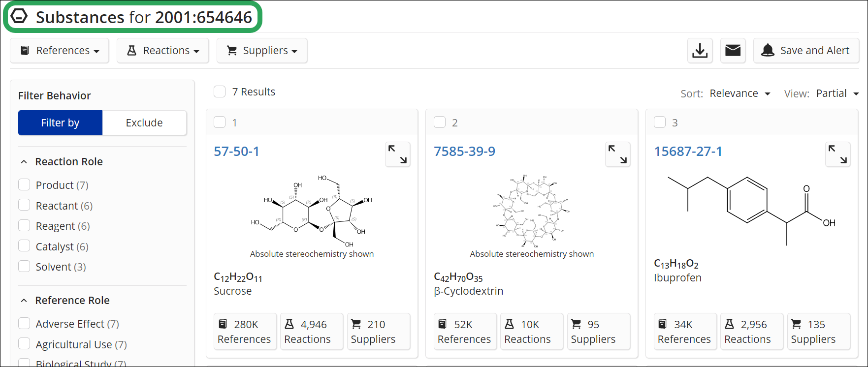The height and width of the screenshot is (367, 868).
Task: Click the Ibuprofen name text
Action: click(677, 278)
